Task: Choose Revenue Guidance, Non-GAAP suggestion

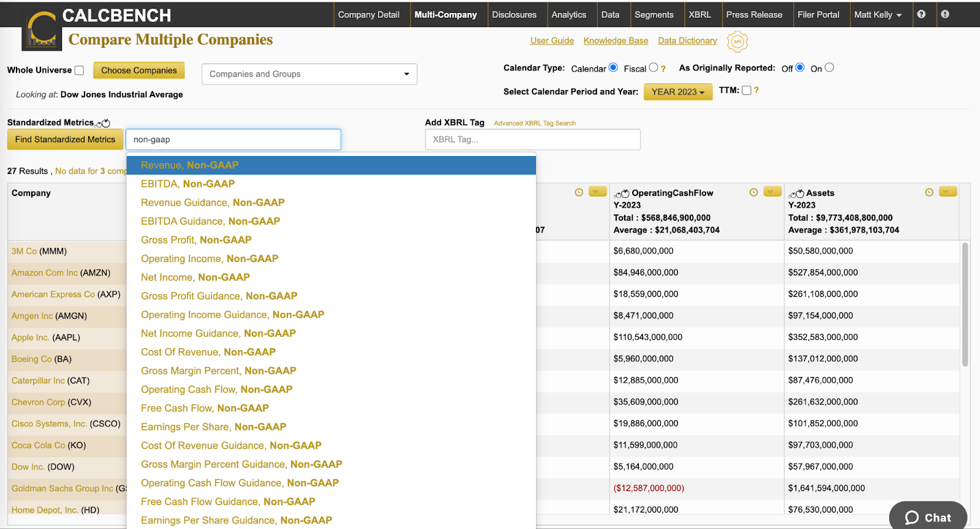Action: point(331,203)
